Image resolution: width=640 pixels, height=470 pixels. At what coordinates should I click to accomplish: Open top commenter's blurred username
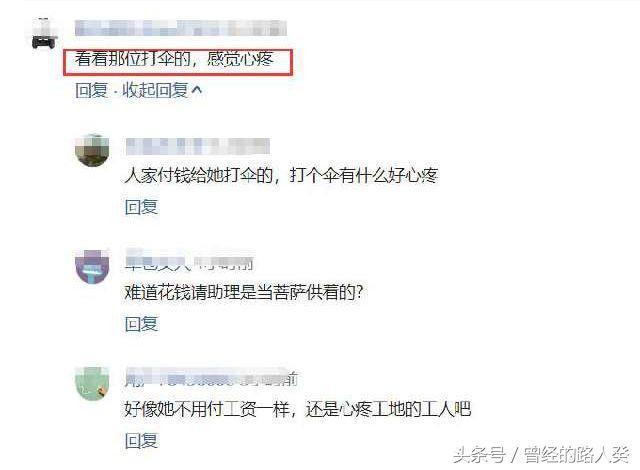(x=181, y=28)
